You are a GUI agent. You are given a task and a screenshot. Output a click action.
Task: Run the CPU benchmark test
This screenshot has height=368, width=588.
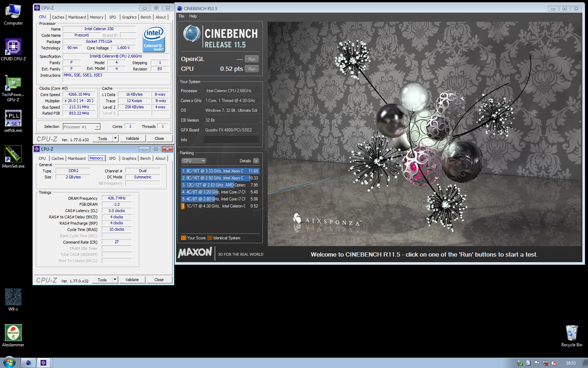[x=252, y=69]
